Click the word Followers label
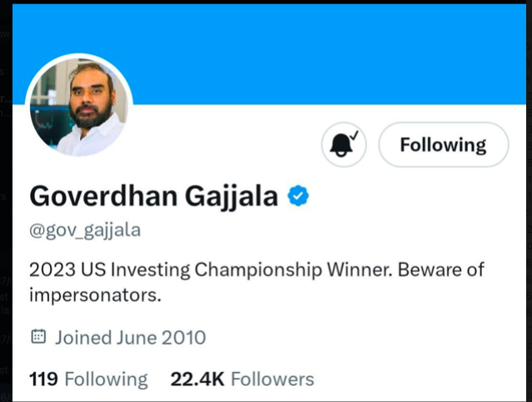This screenshot has width=532, height=402. point(272,380)
